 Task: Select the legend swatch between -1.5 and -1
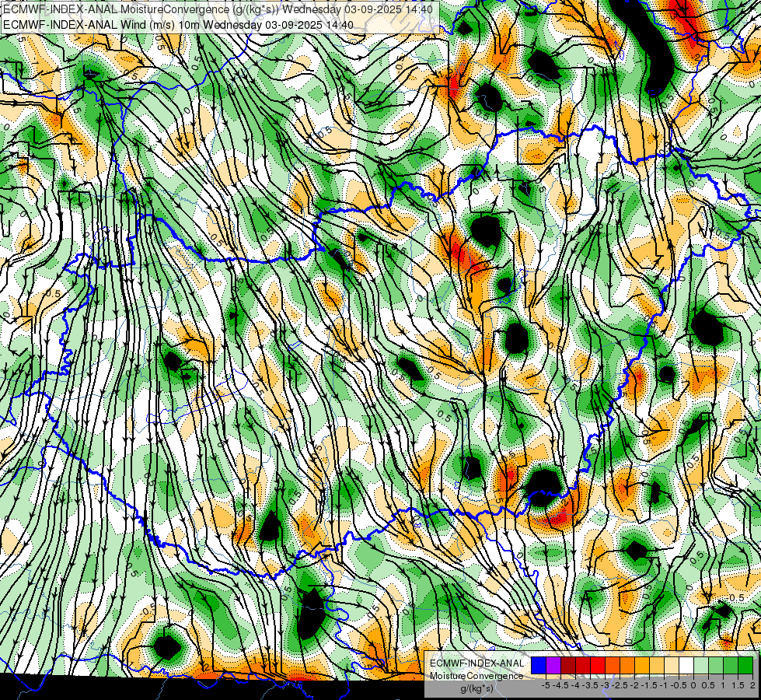pos(657,666)
